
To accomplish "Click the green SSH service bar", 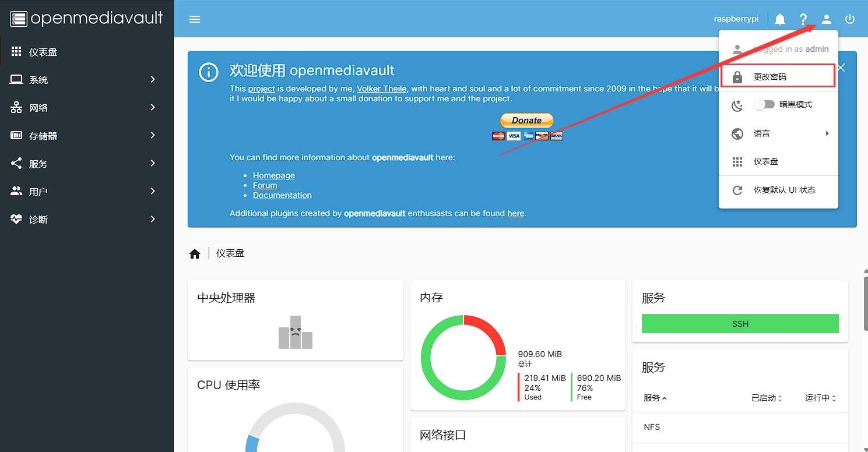I will (x=740, y=324).
